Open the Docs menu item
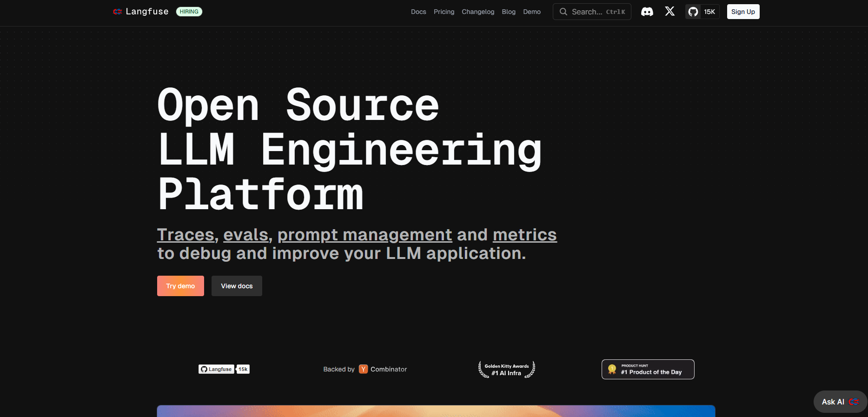The width and height of the screenshot is (868, 417). pos(418,12)
